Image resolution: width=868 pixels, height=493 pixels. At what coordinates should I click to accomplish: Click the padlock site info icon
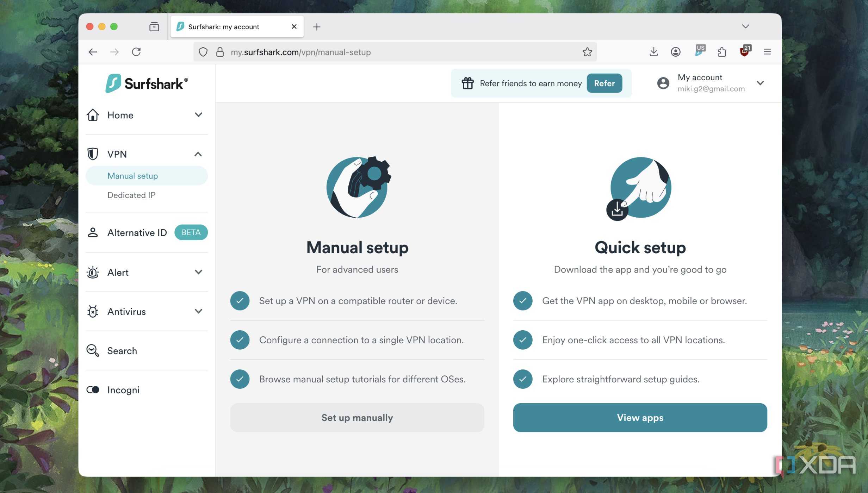pyautogui.click(x=220, y=52)
